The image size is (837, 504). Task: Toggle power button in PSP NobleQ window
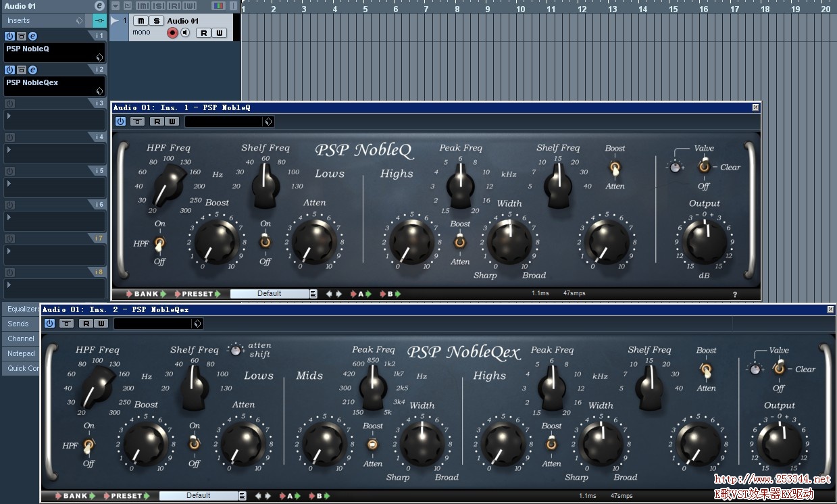tap(121, 122)
